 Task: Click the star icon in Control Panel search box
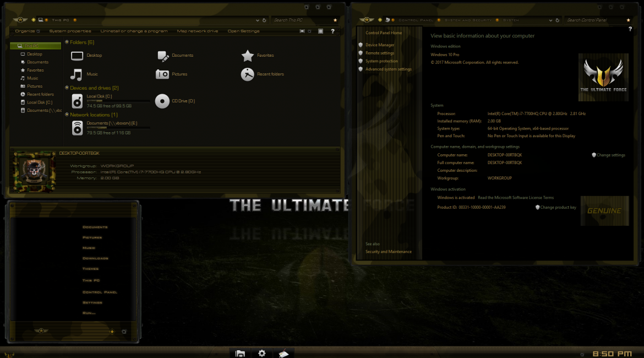tap(629, 20)
